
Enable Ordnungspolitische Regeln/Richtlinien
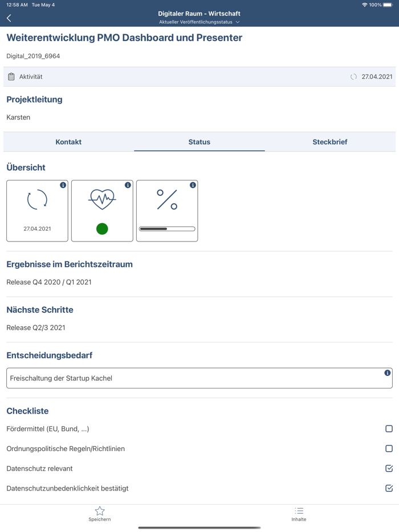point(388,448)
